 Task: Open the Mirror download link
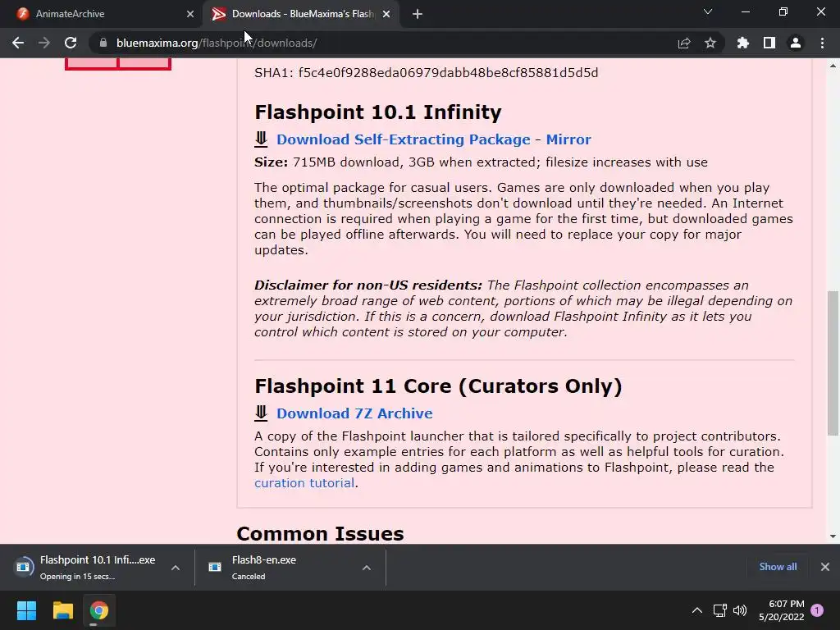click(568, 139)
